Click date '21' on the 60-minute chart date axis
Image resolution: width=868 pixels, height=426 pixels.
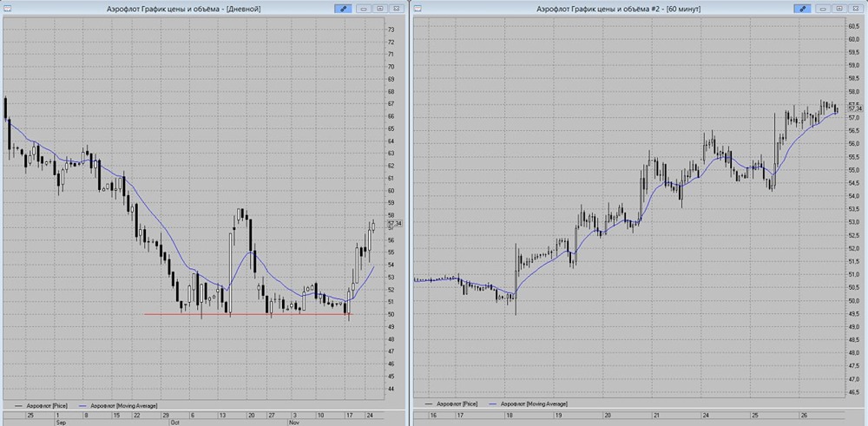[x=657, y=415]
